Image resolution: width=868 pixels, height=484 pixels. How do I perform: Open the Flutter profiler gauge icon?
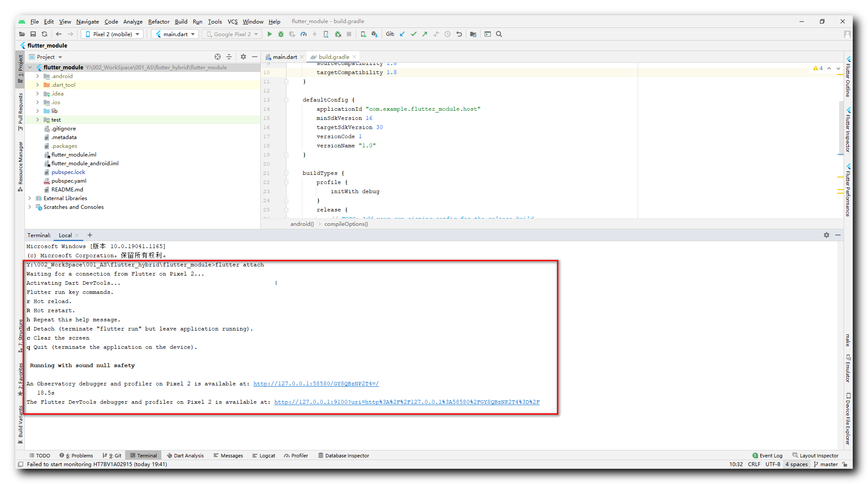(x=304, y=34)
